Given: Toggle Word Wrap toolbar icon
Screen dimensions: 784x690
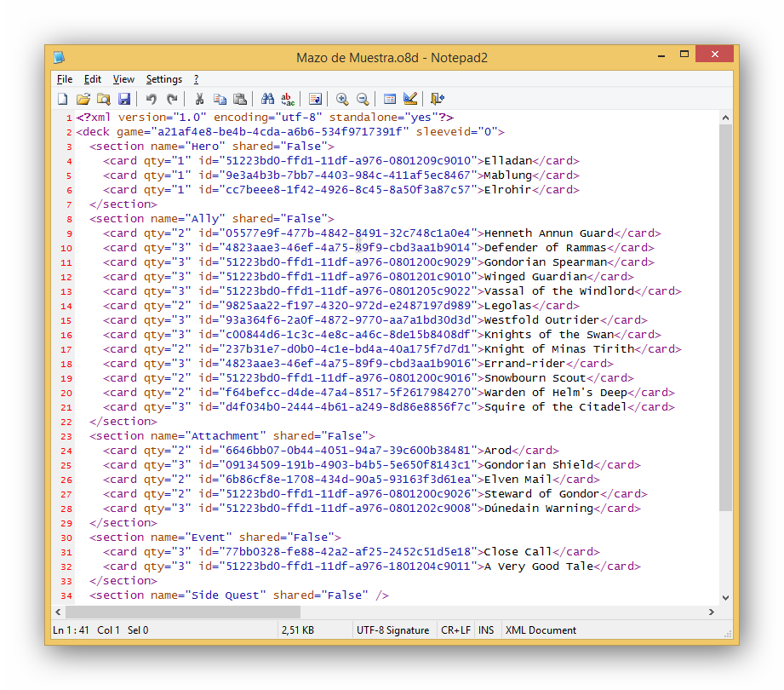Looking at the screenshot, I should pyautogui.click(x=315, y=99).
